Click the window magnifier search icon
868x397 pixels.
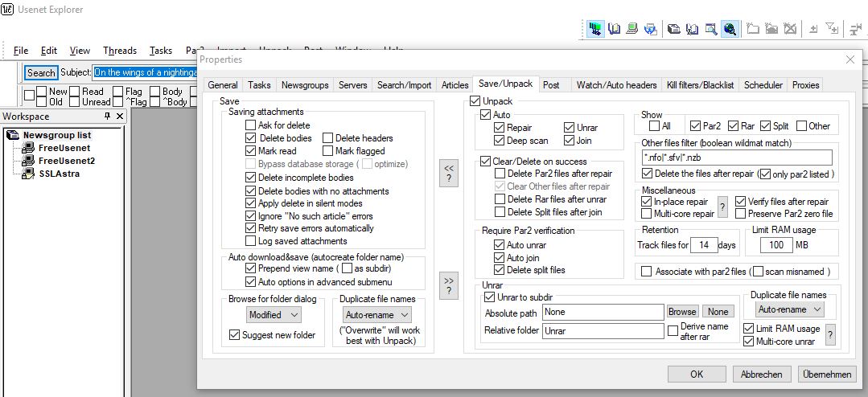tap(711, 29)
